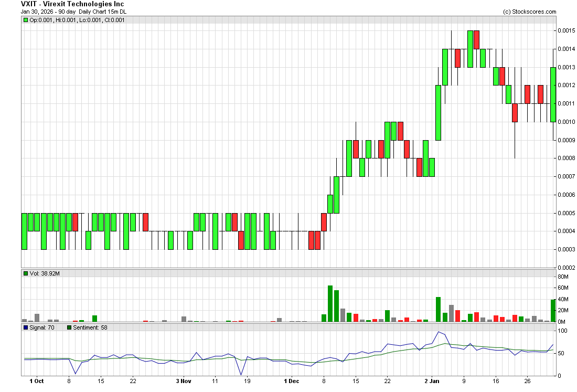
Task: Click the final green candlestick for Jan 30
Action: coord(553,94)
